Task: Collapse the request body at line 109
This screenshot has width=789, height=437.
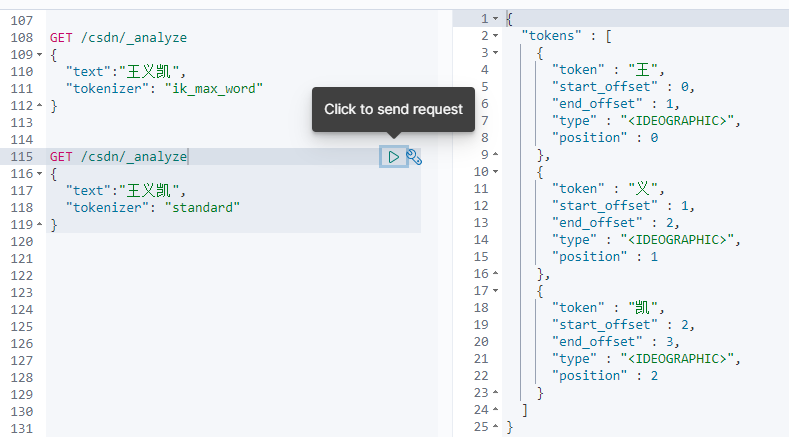Action: pyautogui.click(x=39, y=54)
